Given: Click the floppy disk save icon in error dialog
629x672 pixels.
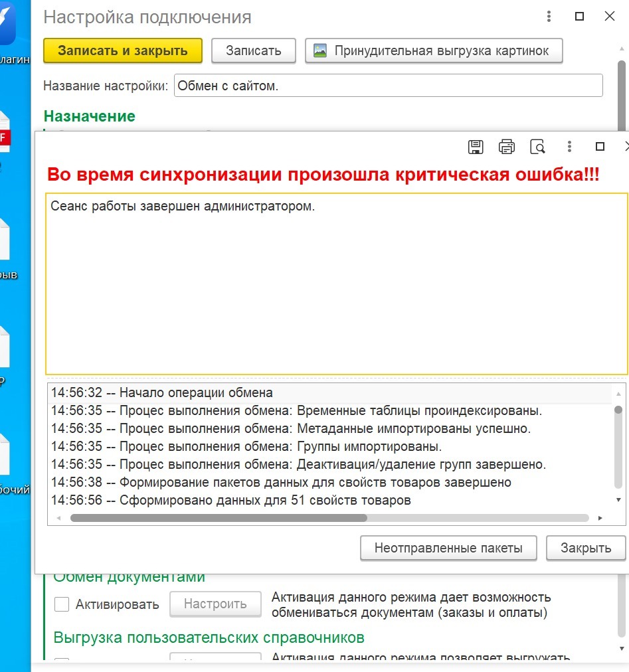Looking at the screenshot, I should (476, 147).
